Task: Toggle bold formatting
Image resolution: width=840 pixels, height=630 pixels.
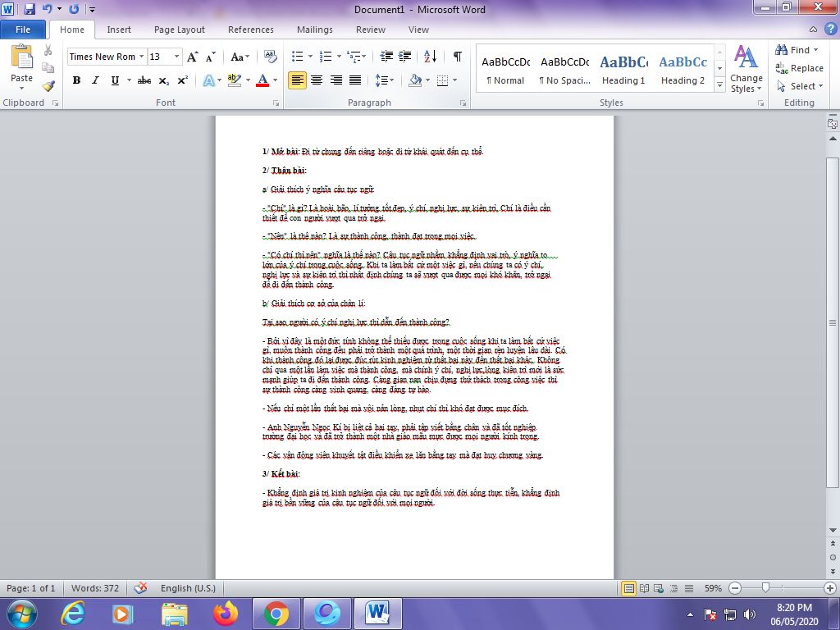Action: click(x=76, y=80)
